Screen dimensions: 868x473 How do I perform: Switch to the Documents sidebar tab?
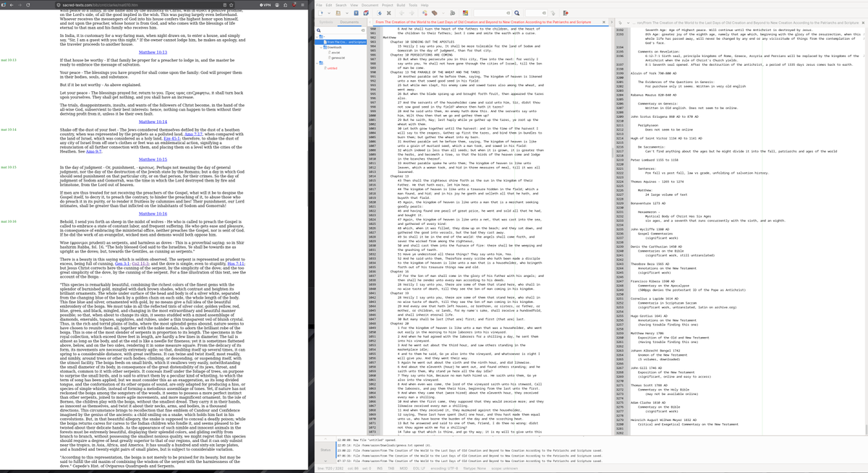tap(349, 22)
